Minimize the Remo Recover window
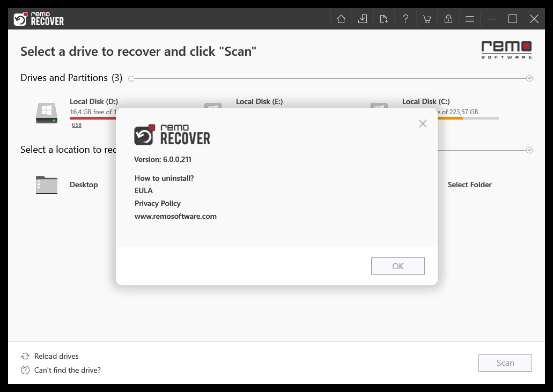553x392 pixels. coord(491,19)
